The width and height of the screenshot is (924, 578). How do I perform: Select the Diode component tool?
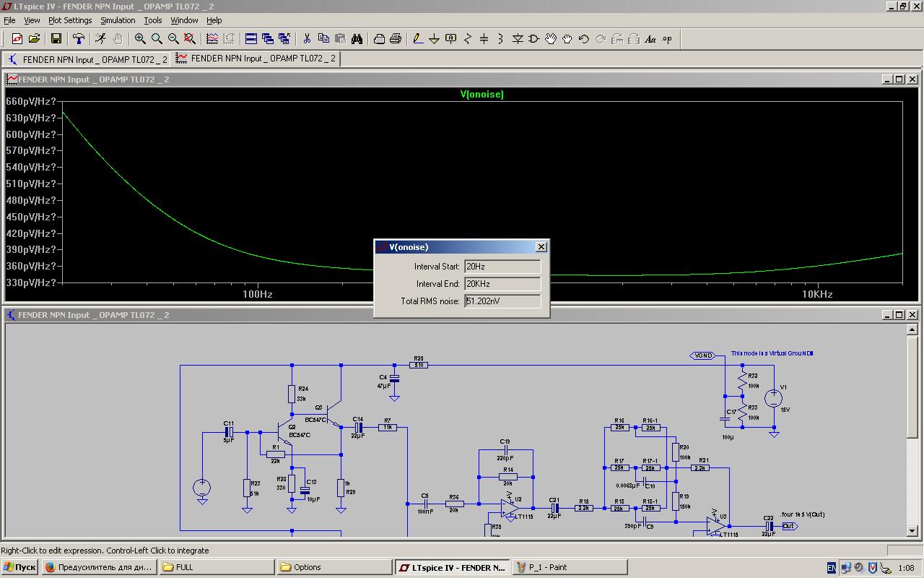pos(518,39)
